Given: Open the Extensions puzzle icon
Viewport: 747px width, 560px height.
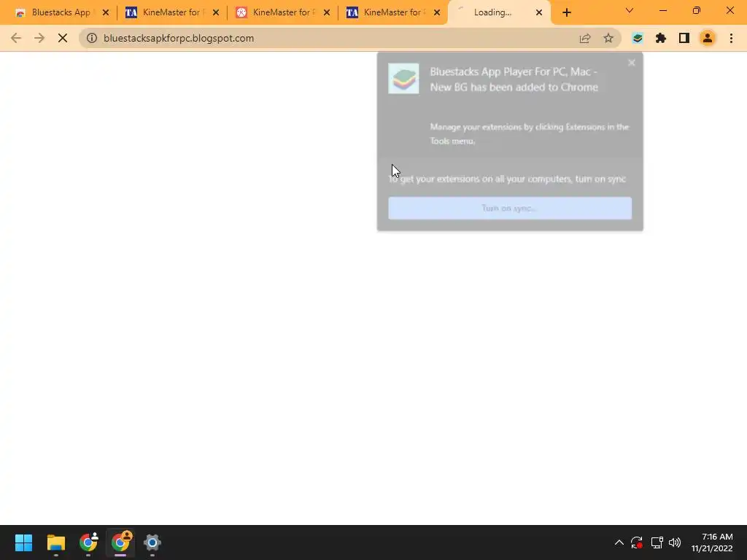Looking at the screenshot, I should tap(661, 38).
